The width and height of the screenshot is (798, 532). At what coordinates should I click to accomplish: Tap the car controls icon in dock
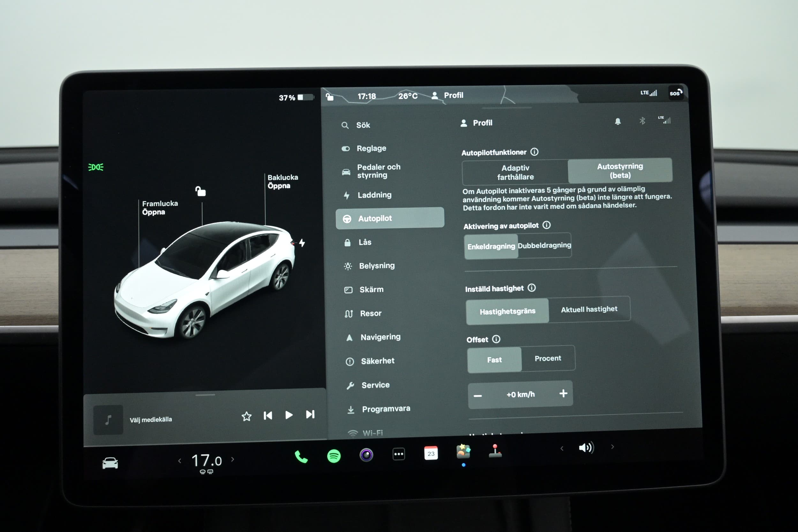(x=110, y=463)
